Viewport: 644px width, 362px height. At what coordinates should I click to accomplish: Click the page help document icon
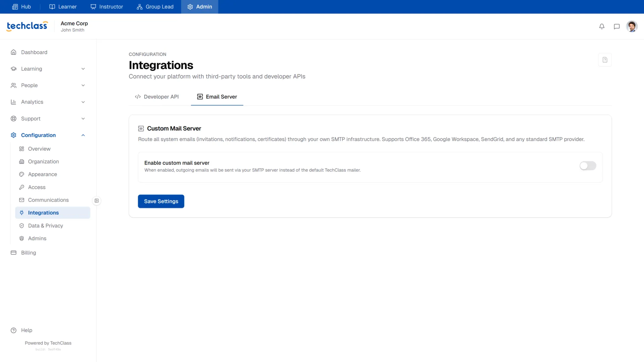coord(605,60)
